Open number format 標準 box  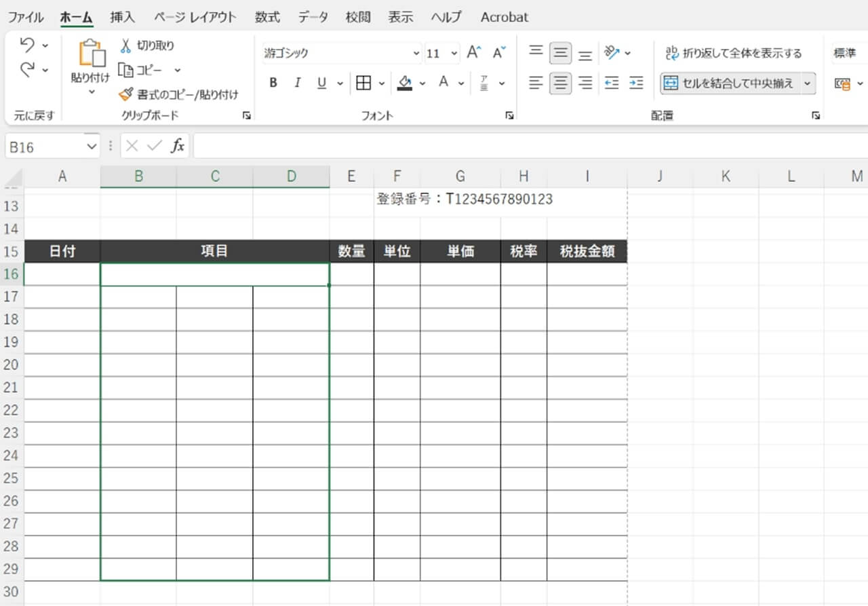(x=850, y=53)
